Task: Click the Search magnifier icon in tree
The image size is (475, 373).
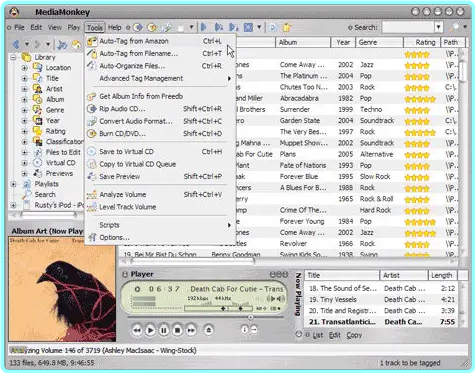Action: pos(27,195)
